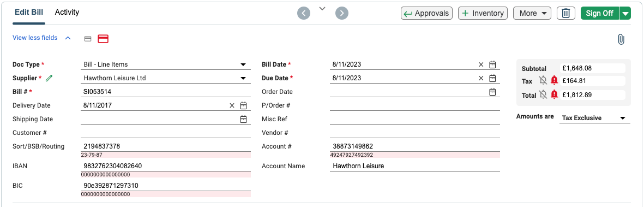Click the green pencil edit supplier icon
Viewport: 644px width, 207px height.
[x=49, y=78]
